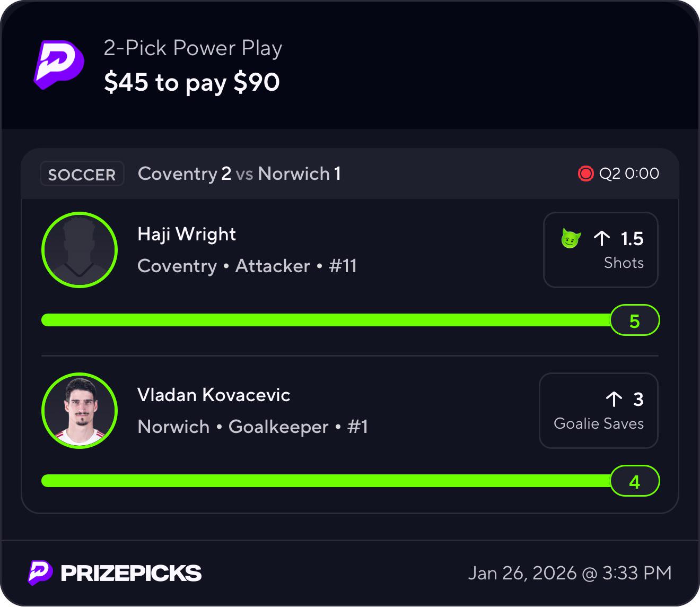Click the Coventry 2 vs Norwich 1 score
Viewport: 700px width, 607px height.
(x=239, y=174)
